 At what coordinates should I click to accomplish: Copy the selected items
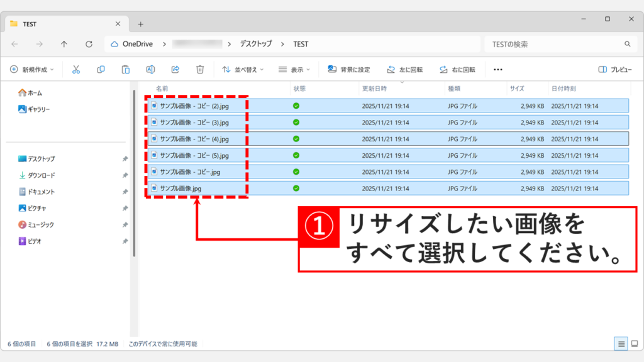click(x=101, y=69)
